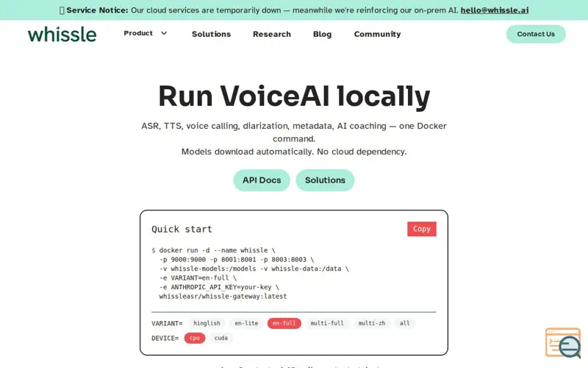The width and height of the screenshot is (588, 368).
Task: Select the hinglish variant
Action: point(207,323)
